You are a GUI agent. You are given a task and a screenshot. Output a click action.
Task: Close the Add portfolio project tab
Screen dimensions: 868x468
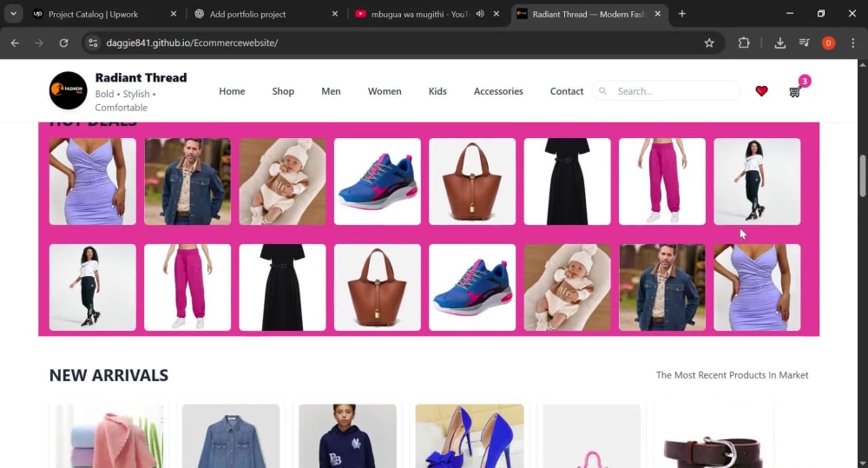pyautogui.click(x=335, y=14)
